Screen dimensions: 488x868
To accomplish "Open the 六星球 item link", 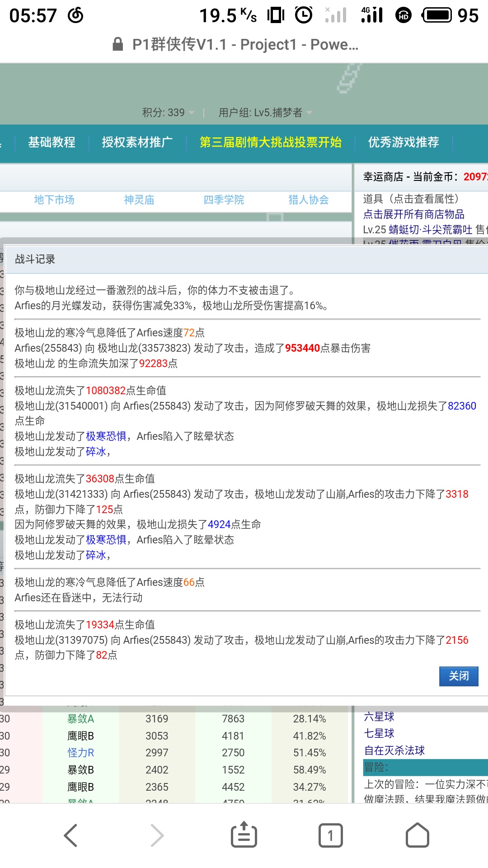I will click(x=379, y=717).
